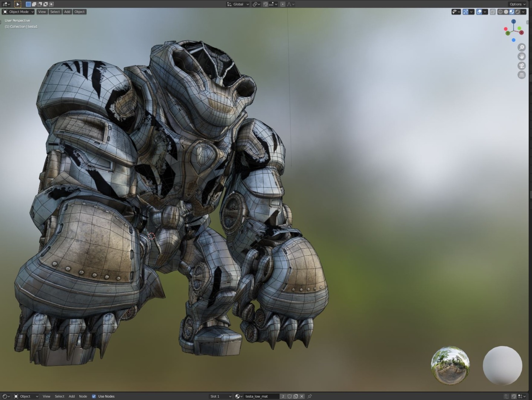Switch to Rendered viewport shading

[518, 12]
